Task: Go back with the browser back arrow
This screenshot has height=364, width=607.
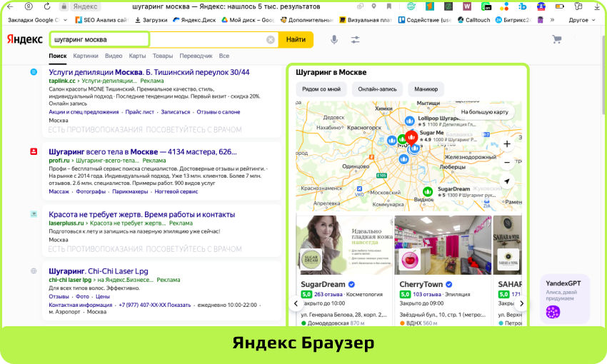Action: coord(11,6)
